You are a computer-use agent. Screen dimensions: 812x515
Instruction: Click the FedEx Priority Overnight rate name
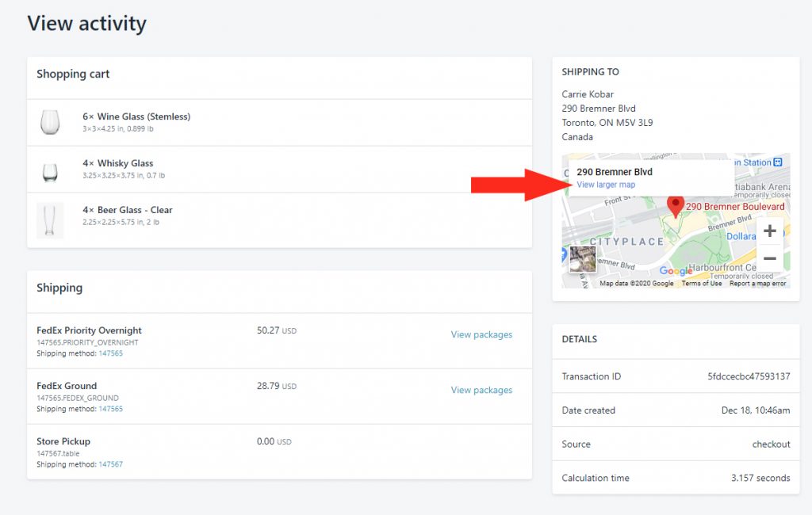89,330
